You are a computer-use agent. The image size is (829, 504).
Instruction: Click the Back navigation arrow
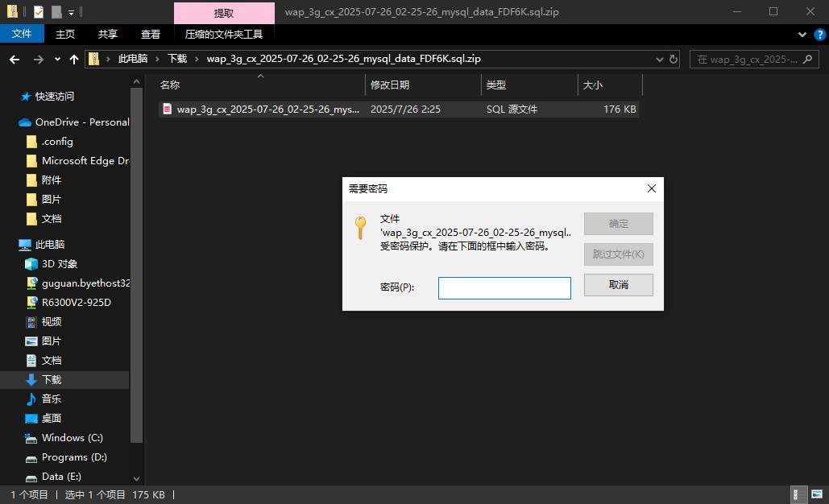coord(15,60)
